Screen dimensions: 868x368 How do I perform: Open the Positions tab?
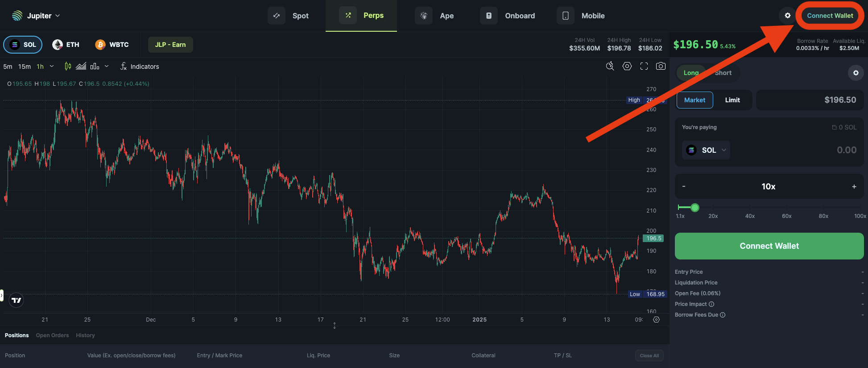(17, 335)
